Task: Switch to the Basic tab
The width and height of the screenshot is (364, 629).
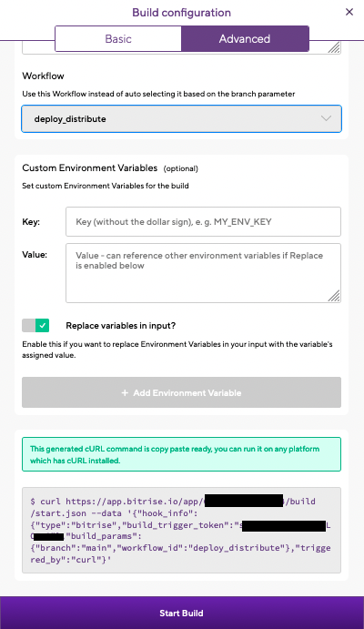Action: click(118, 39)
